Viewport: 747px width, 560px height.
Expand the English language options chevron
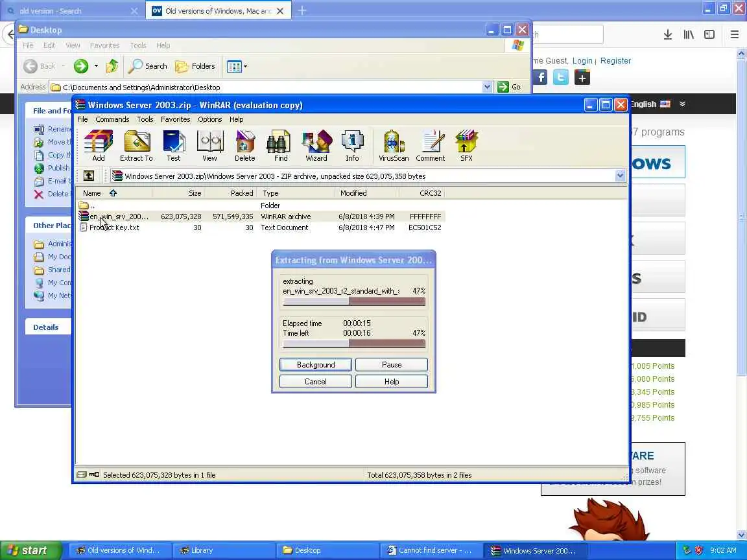(682, 104)
